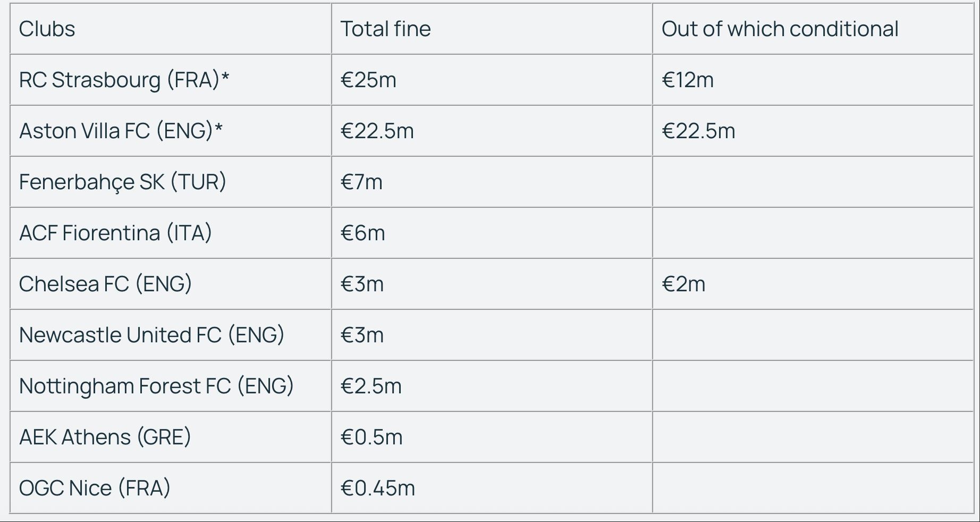Select the Newcastle United FC (ENG) cell

[x=171, y=335]
